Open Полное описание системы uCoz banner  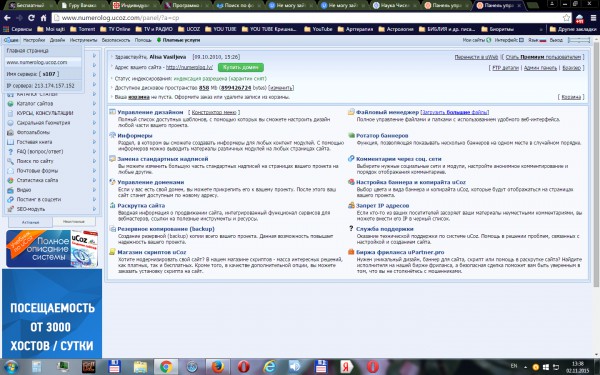click(x=52, y=248)
